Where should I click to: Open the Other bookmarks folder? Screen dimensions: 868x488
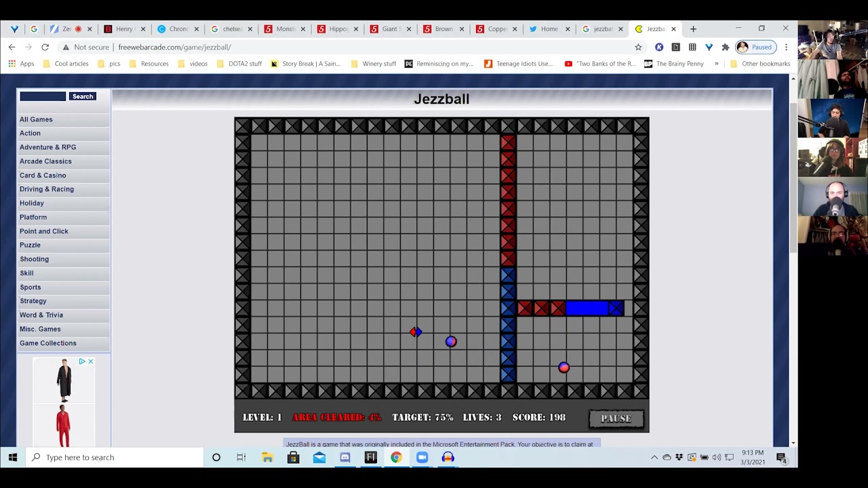[759, 64]
